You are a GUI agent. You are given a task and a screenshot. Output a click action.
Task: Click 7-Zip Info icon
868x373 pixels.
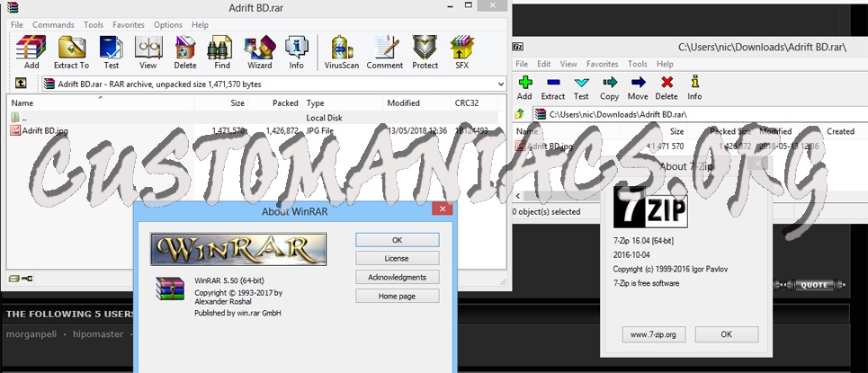pos(694,88)
